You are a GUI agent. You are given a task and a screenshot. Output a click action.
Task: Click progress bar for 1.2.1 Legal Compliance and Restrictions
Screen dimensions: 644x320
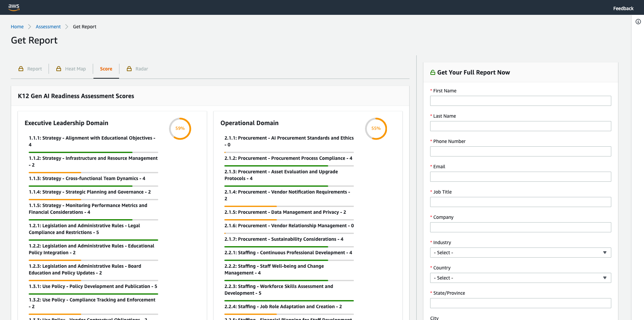coord(93,240)
